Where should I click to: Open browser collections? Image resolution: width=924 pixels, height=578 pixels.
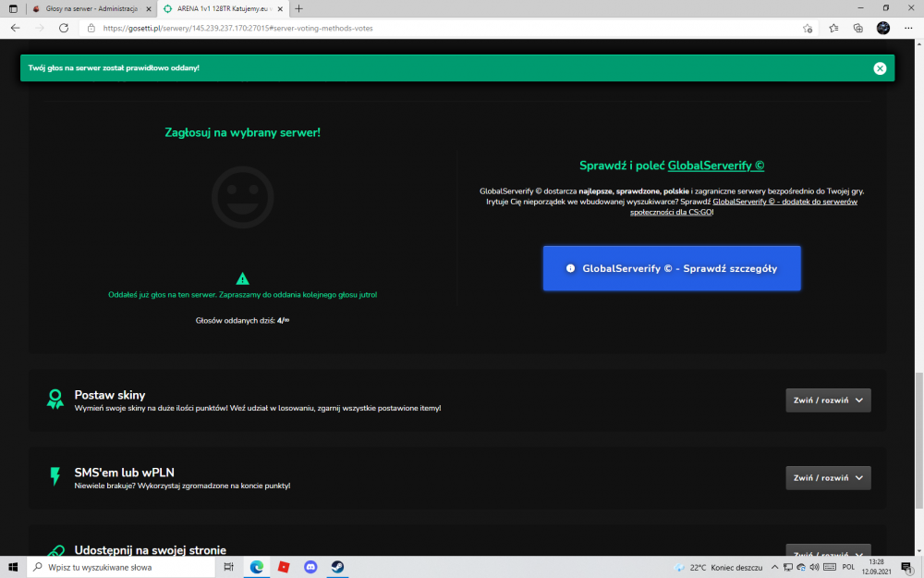(x=858, y=28)
